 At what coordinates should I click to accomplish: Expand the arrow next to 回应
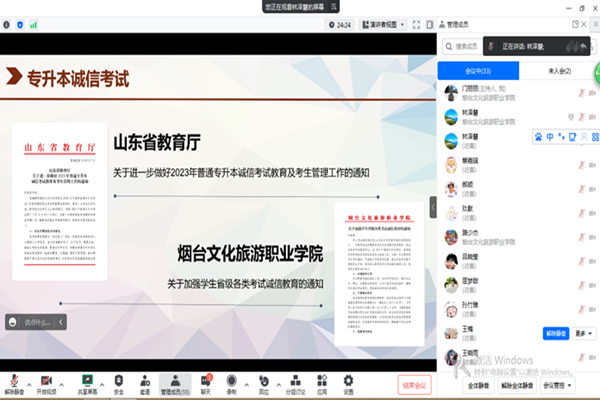click(x=279, y=385)
